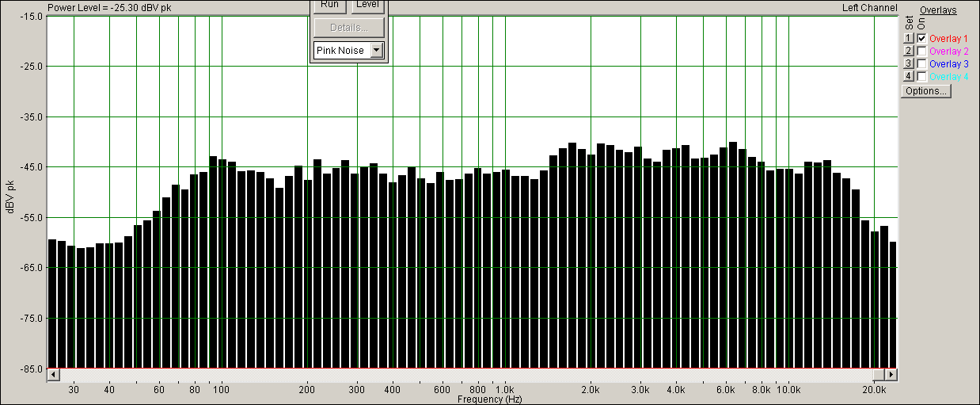Click the Overlay 3 blue label
This screenshot has width=980, height=405.
[x=948, y=64]
